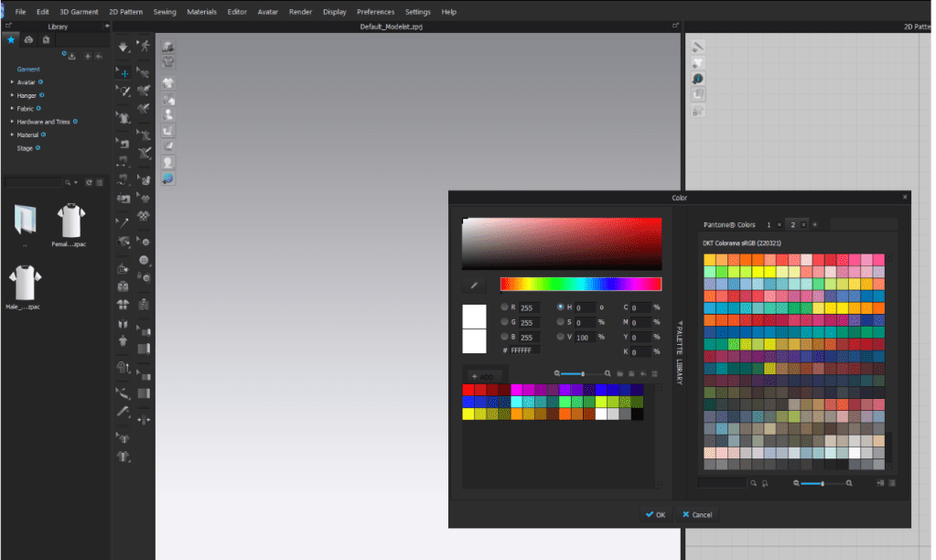The height and width of the screenshot is (560, 936).
Task: Pick a color with the eyedropper tool
Action: point(473,285)
